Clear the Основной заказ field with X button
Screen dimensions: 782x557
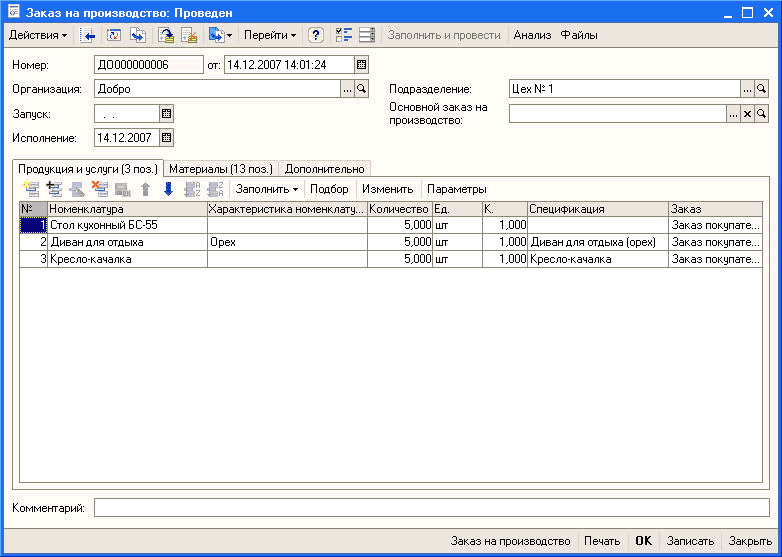click(x=747, y=114)
